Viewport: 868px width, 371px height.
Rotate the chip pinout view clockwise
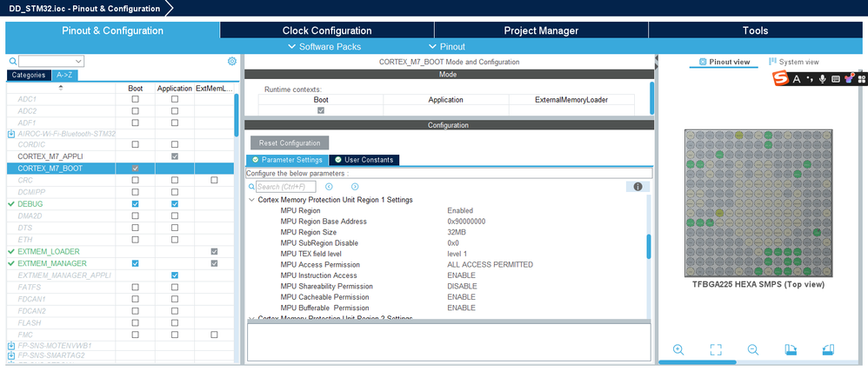(x=791, y=349)
